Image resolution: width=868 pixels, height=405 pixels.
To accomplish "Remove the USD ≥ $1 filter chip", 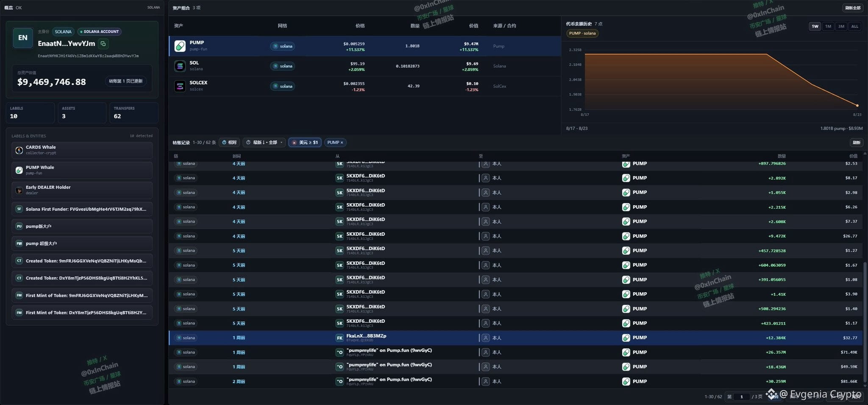I will click(x=294, y=143).
